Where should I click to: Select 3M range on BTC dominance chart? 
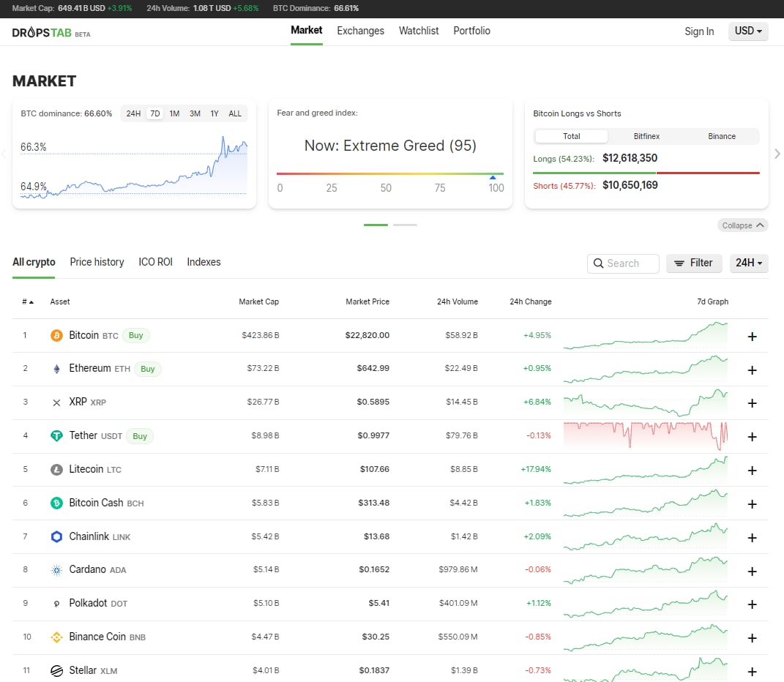click(195, 113)
